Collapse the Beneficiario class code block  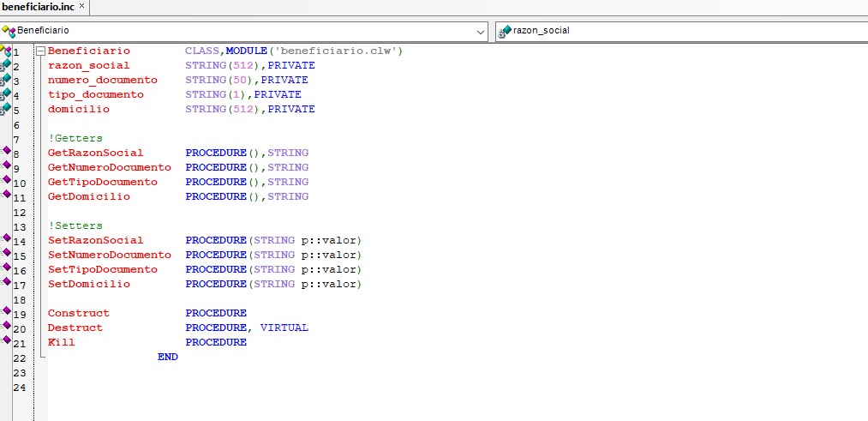point(39,51)
